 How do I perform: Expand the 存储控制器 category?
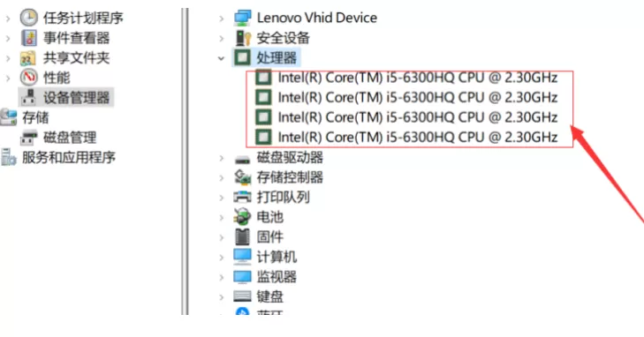coord(222,178)
